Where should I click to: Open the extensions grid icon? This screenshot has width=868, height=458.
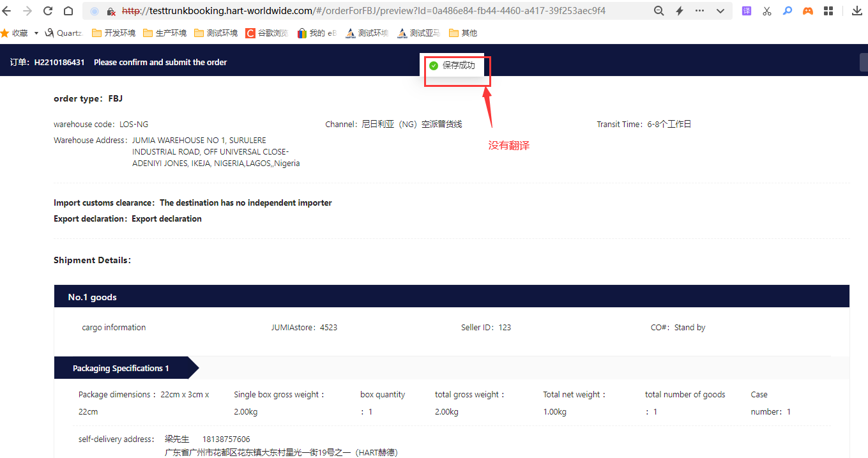pyautogui.click(x=828, y=11)
